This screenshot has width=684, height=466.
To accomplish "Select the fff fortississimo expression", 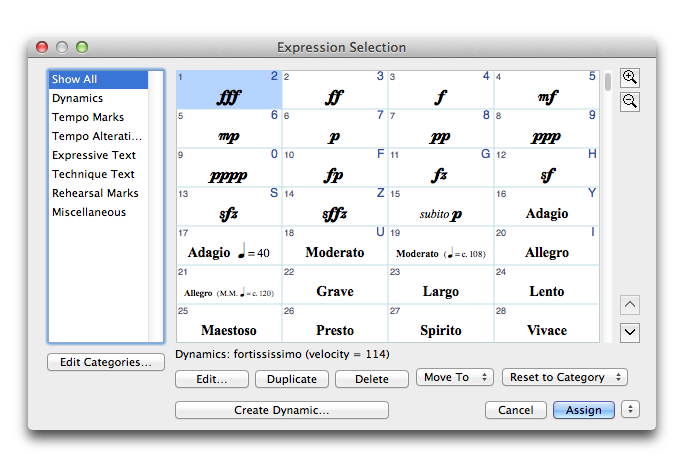I will point(229,90).
